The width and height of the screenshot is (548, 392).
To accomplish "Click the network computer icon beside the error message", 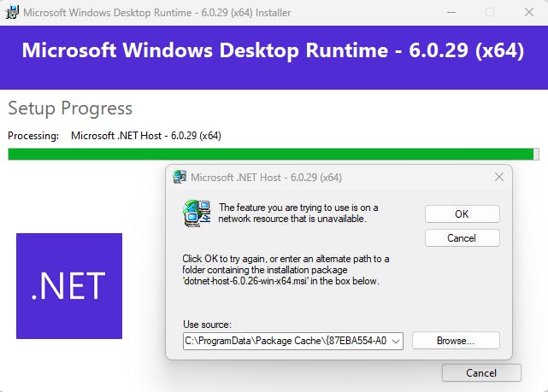I will (197, 213).
